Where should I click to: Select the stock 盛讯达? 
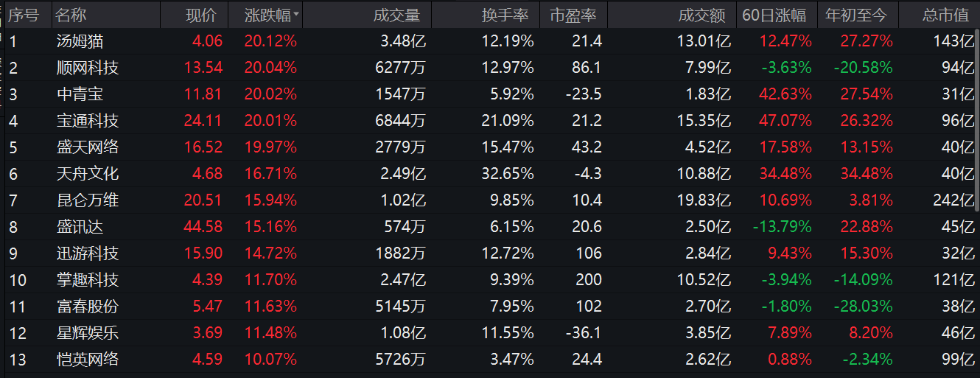pos(80,227)
